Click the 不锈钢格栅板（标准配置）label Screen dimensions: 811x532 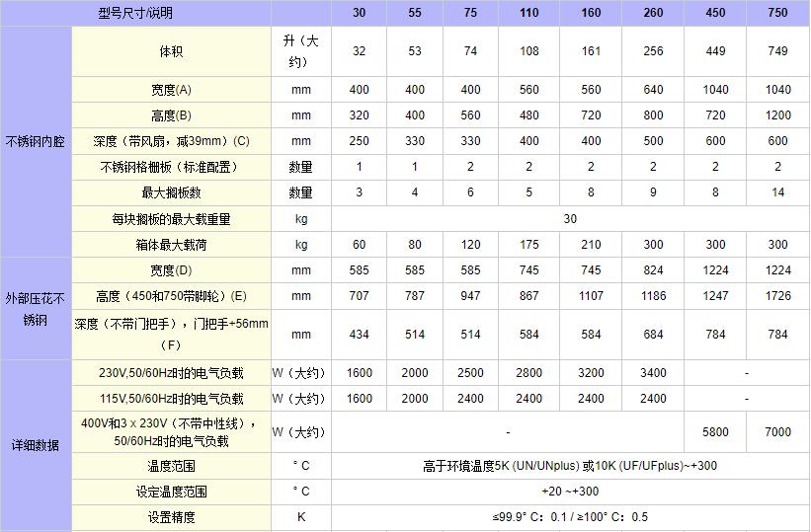pyautogui.click(x=171, y=167)
